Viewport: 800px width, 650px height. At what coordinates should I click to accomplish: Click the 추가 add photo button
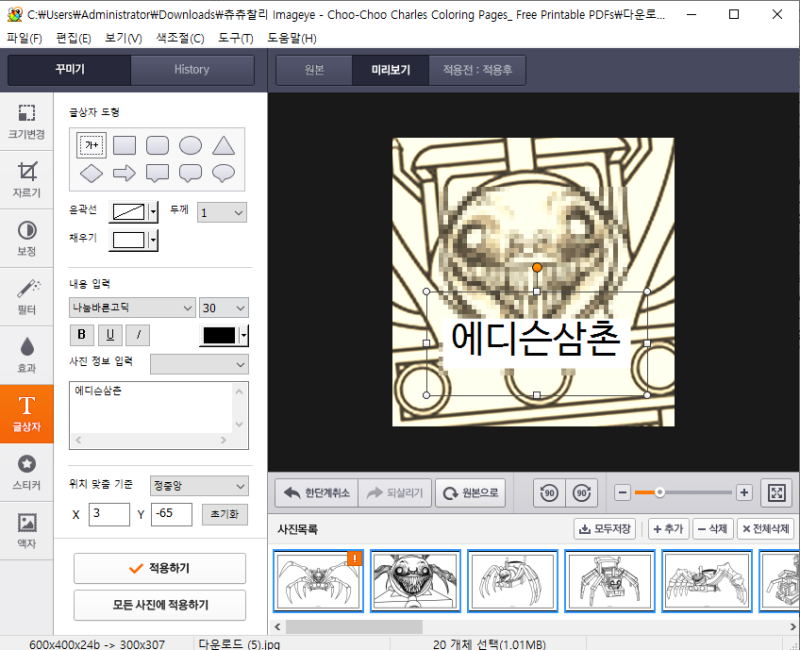click(x=668, y=529)
